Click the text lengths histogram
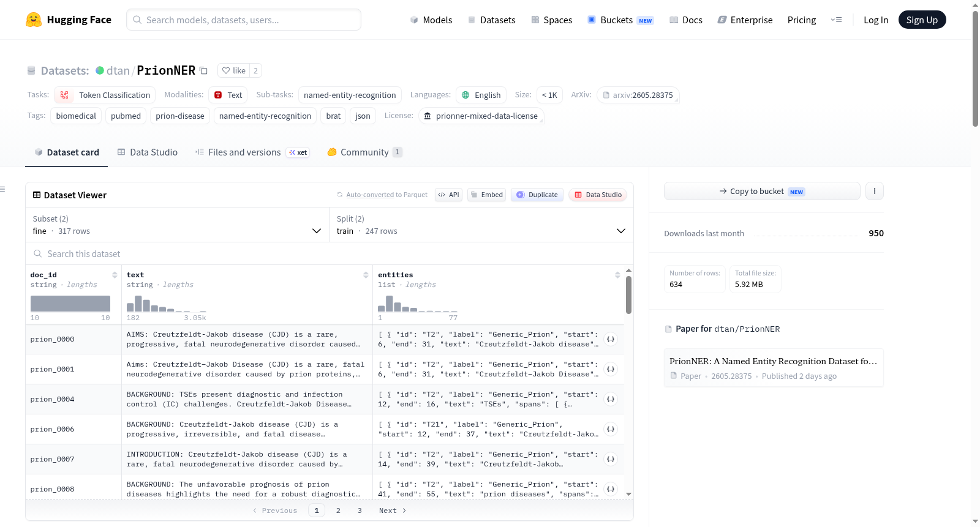Screen dimensions: 980x527 click(167, 304)
